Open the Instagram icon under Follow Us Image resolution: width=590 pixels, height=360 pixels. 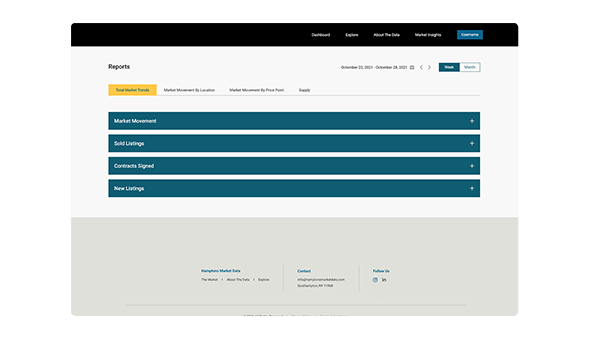(375, 280)
